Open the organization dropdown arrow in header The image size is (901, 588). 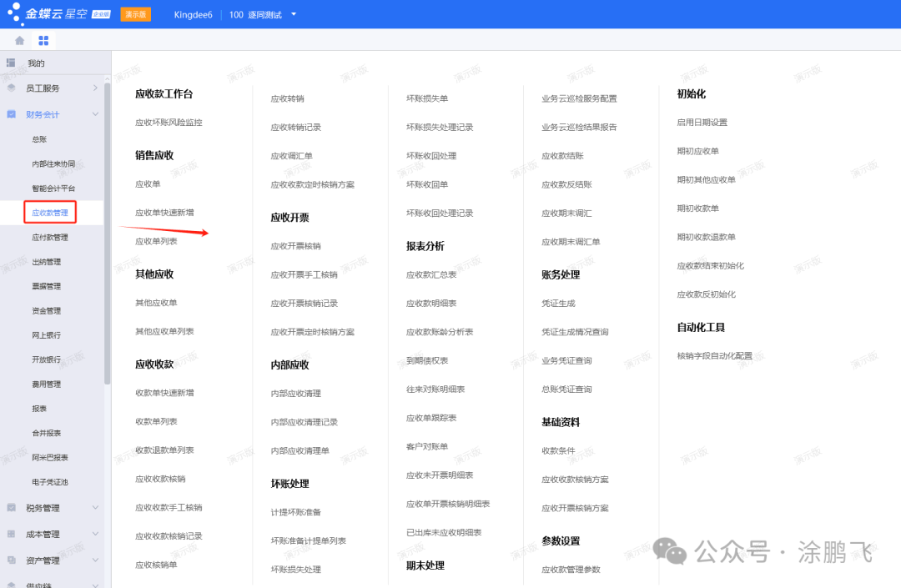point(294,14)
